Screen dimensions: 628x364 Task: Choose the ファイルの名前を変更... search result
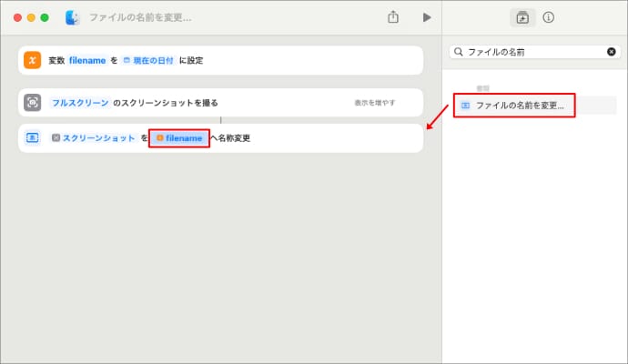coord(514,106)
